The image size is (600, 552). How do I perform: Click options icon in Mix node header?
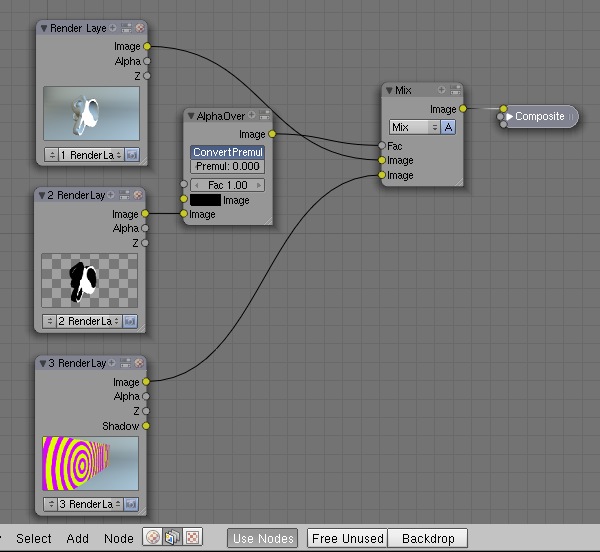pos(455,90)
